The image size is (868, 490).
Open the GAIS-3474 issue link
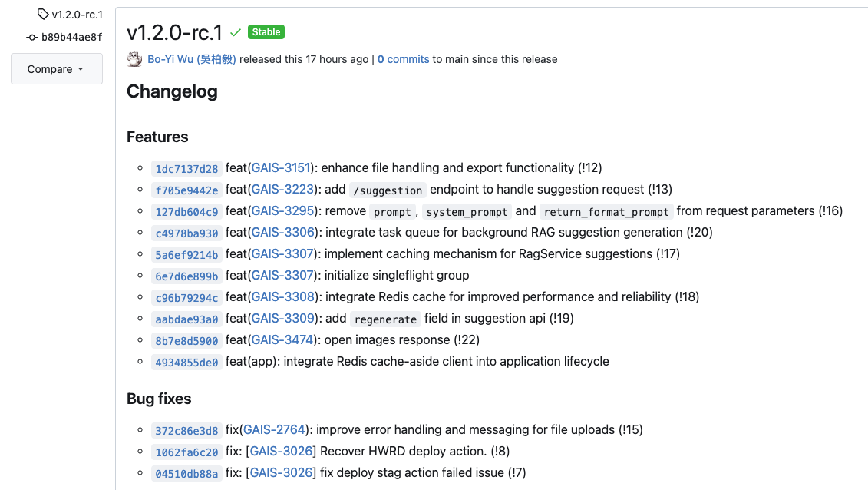pyautogui.click(x=282, y=339)
